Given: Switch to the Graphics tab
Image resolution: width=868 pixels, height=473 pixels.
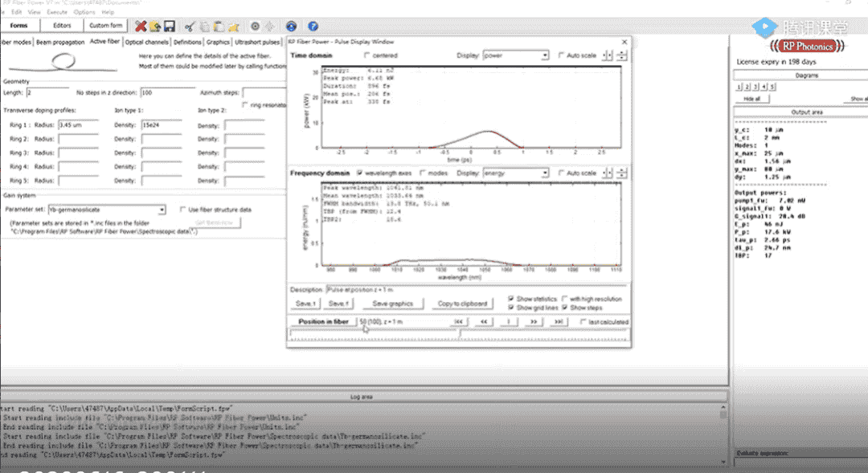Looking at the screenshot, I should tap(218, 42).
